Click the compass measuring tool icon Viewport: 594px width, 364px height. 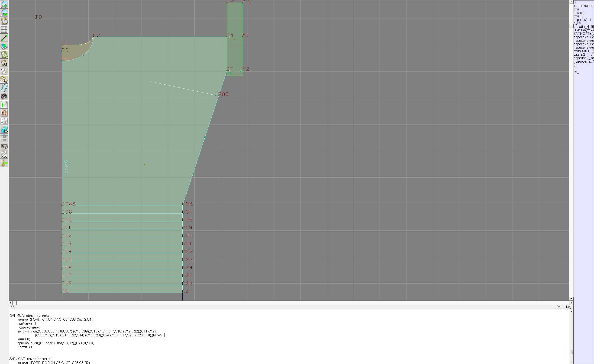(x=4, y=71)
